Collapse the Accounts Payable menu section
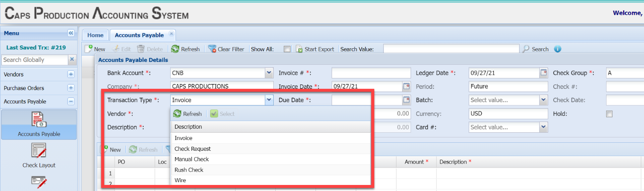644x191 pixels. click(x=71, y=101)
